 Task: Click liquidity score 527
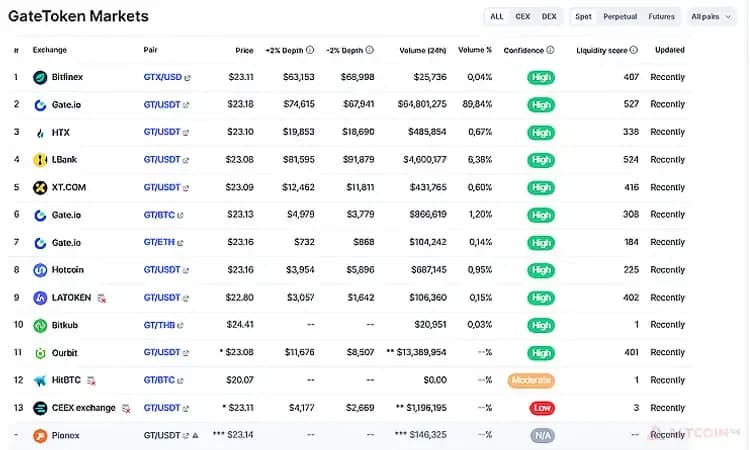tap(631, 104)
